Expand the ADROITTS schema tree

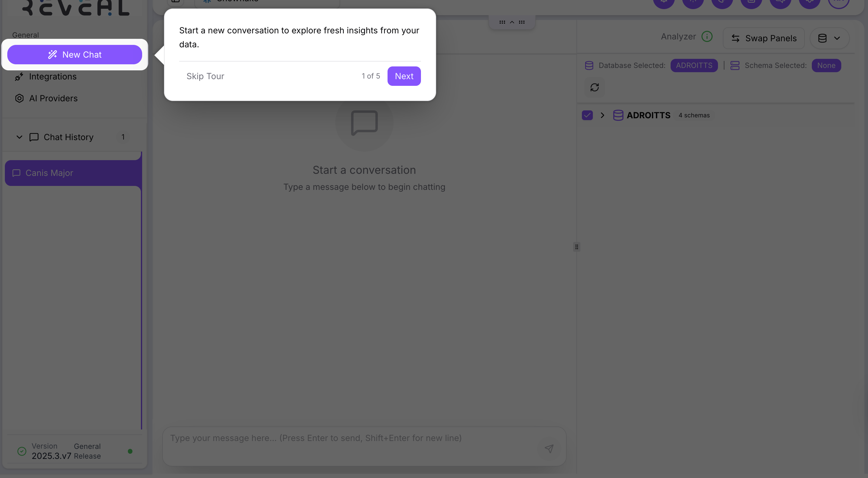[x=603, y=115]
